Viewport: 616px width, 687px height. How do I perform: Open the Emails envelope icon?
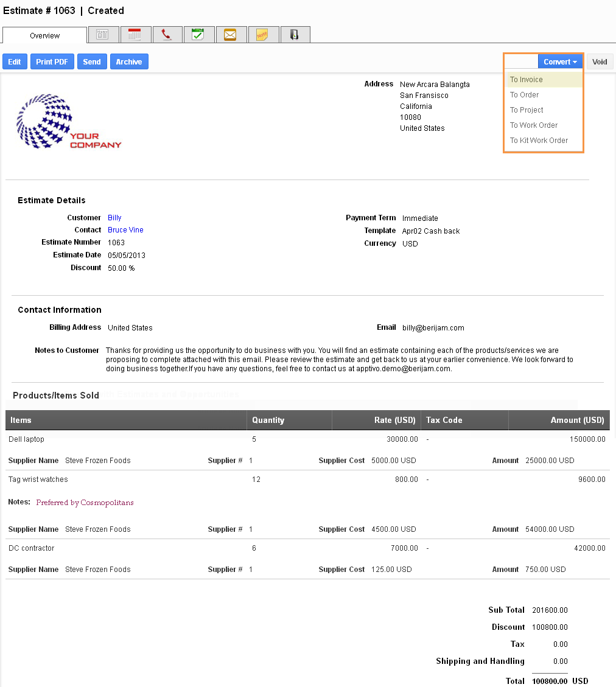click(x=231, y=34)
